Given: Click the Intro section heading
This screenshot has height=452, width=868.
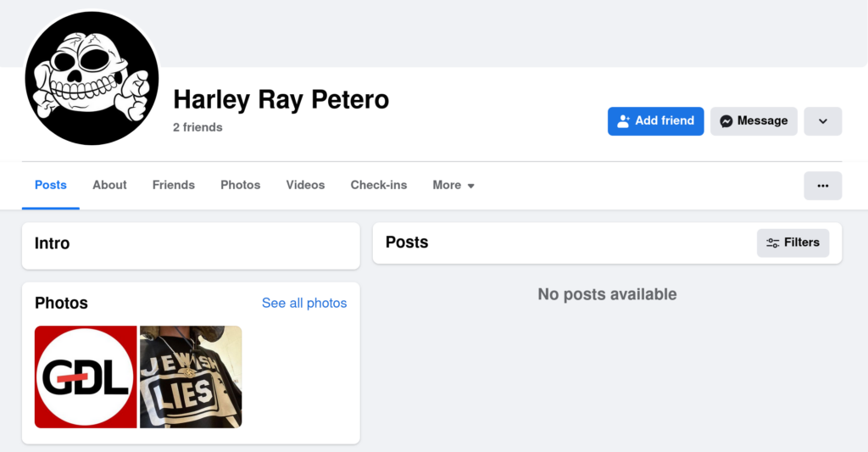Looking at the screenshot, I should pos(53,243).
